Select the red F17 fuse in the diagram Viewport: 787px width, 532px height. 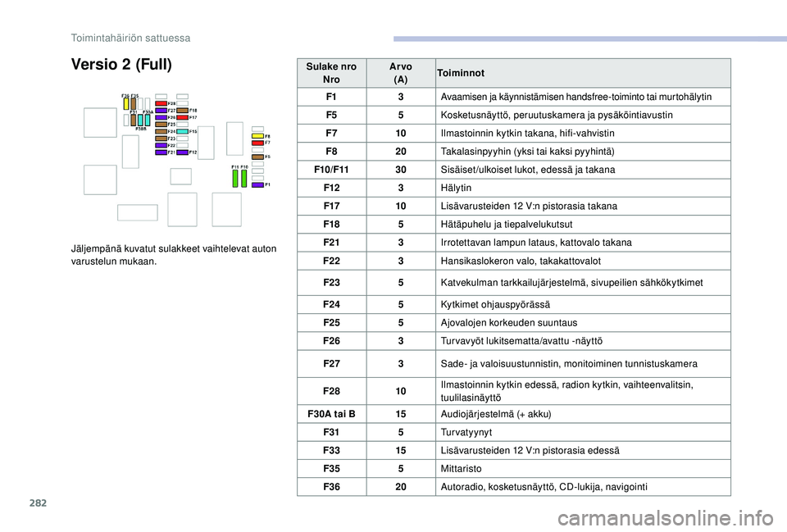coord(182,117)
